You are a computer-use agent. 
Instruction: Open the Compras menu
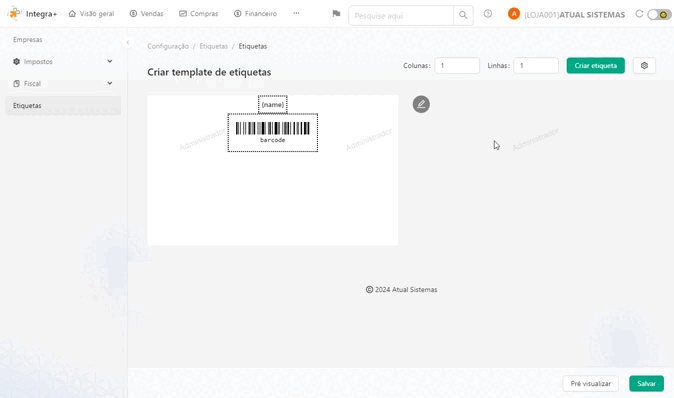(x=198, y=14)
